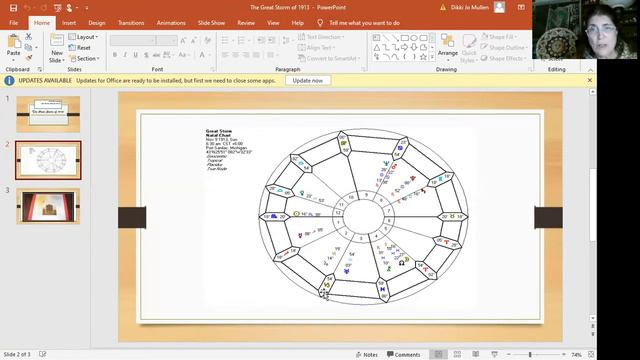Open the File tab

tap(13, 23)
